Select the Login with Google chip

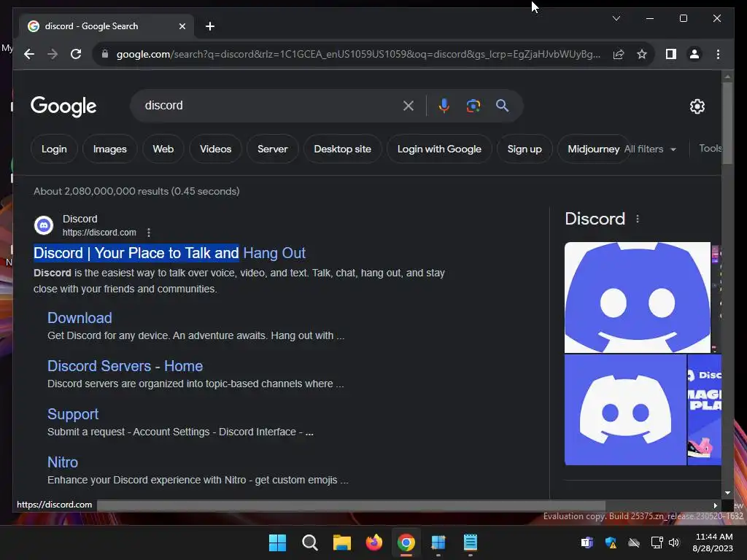click(439, 149)
